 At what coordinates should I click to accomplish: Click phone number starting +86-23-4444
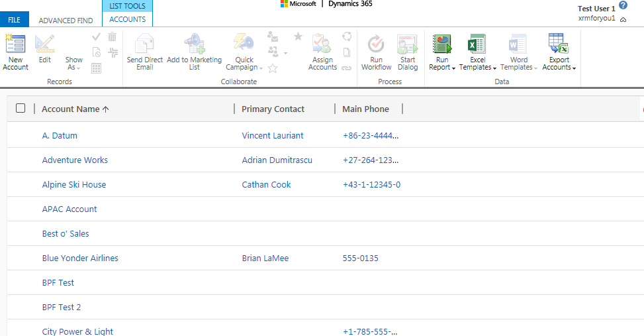[x=371, y=135]
